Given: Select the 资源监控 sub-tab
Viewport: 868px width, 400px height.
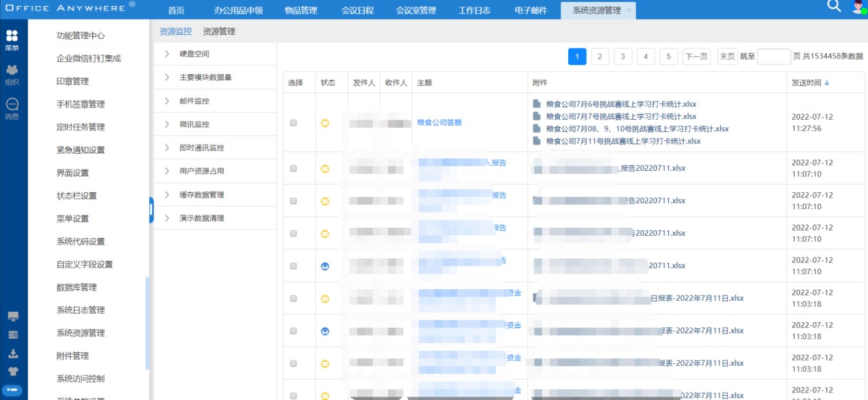Looking at the screenshot, I should click(x=175, y=31).
